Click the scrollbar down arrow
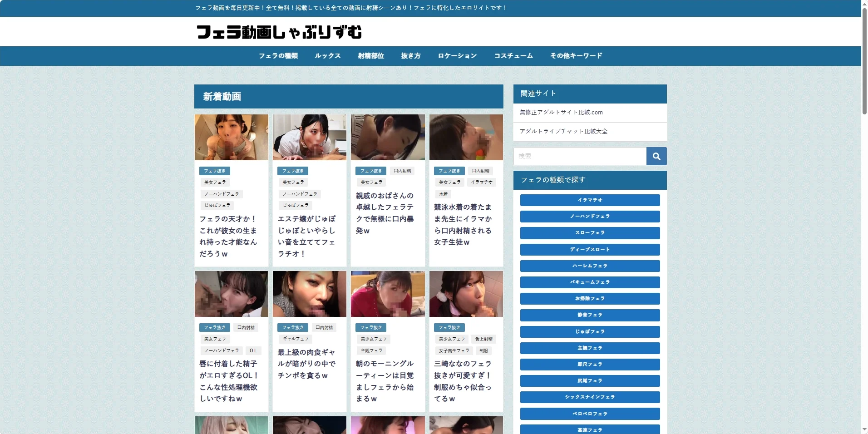This screenshot has width=868, height=434. tap(864, 429)
